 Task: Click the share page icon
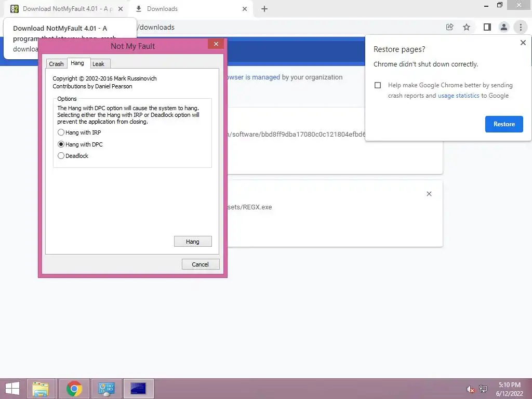pyautogui.click(x=449, y=27)
